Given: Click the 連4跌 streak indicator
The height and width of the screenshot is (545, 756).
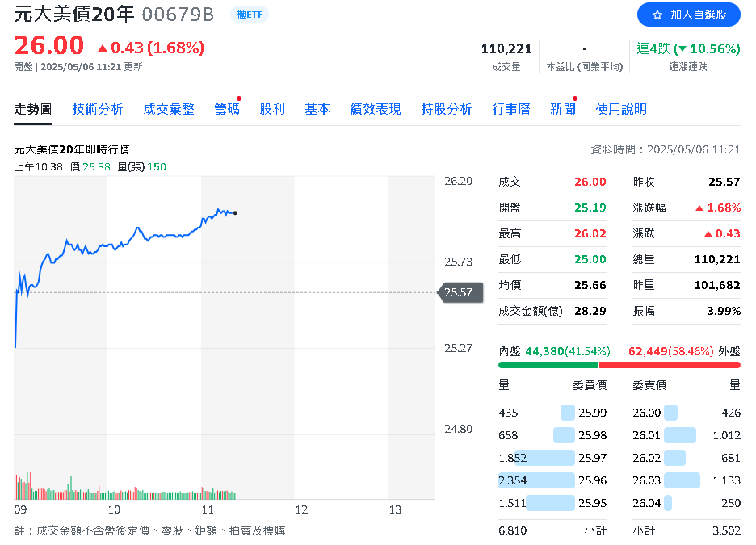Looking at the screenshot, I should pos(688,48).
